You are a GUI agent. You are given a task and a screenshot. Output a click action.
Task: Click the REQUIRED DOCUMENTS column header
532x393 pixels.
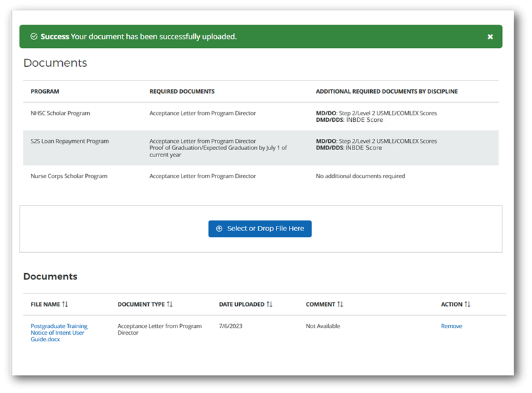[x=181, y=92]
